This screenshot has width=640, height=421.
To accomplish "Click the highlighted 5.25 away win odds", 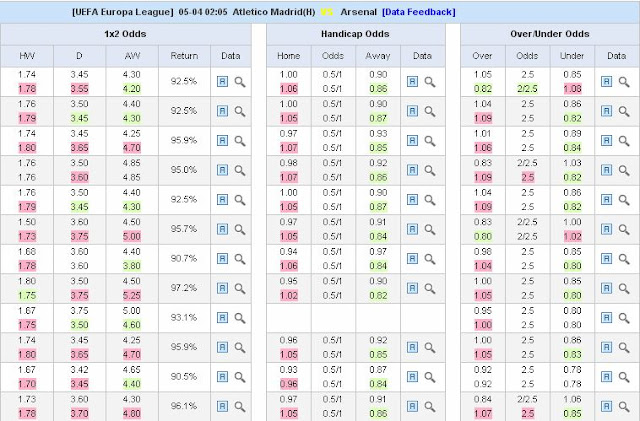I will pyautogui.click(x=132, y=295).
